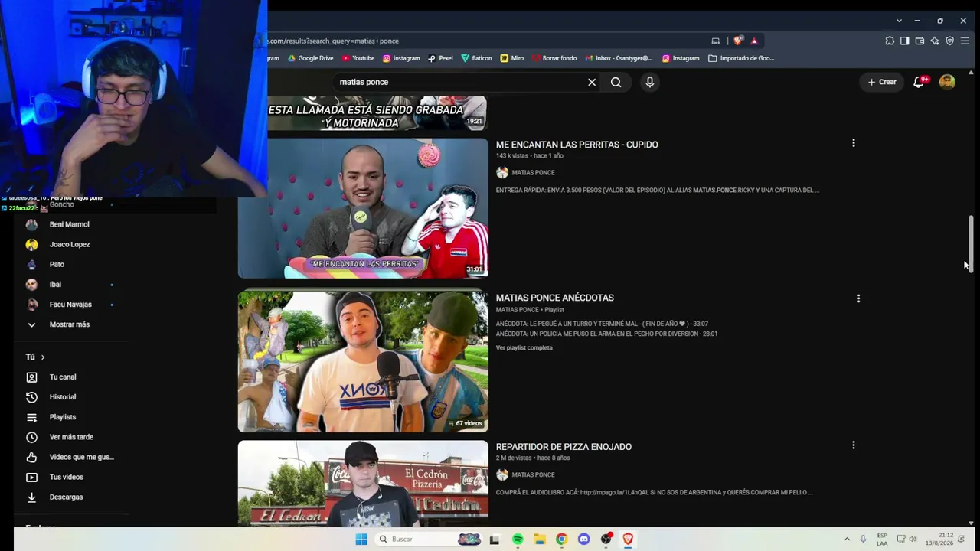This screenshot has width=980, height=551.
Task: Open the Importado de Google bookmarks folder
Action: pos(741,58)
